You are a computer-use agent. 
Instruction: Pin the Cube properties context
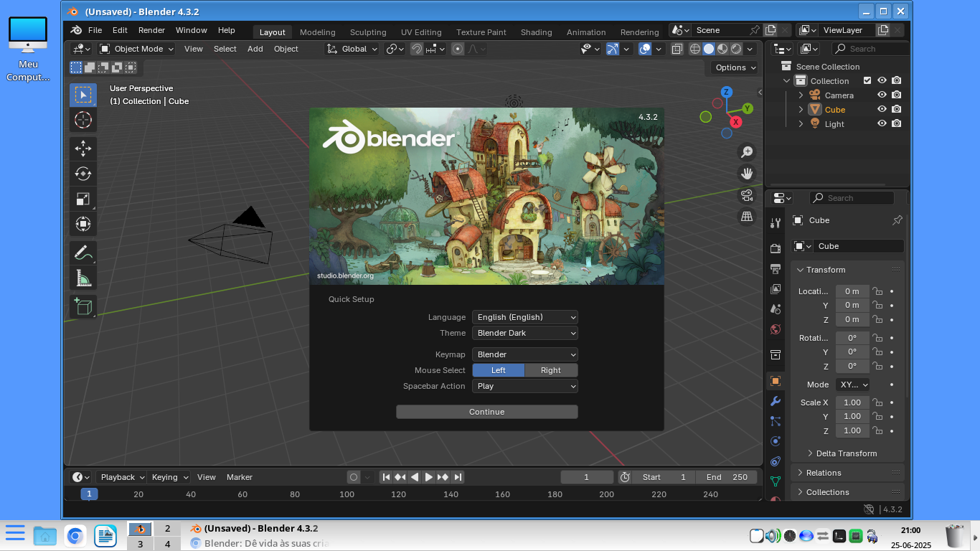pyautogui.click(x=897, y=220)
